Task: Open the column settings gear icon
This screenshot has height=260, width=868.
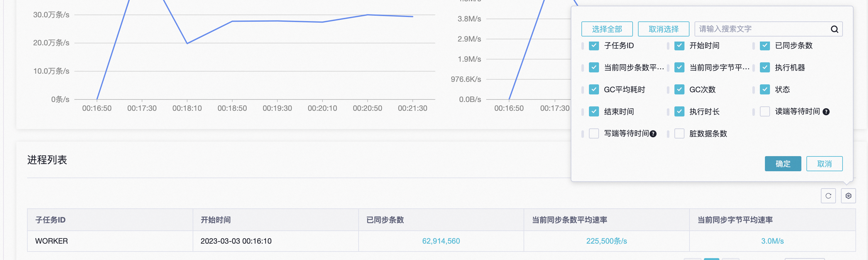Action: point(849,196)
